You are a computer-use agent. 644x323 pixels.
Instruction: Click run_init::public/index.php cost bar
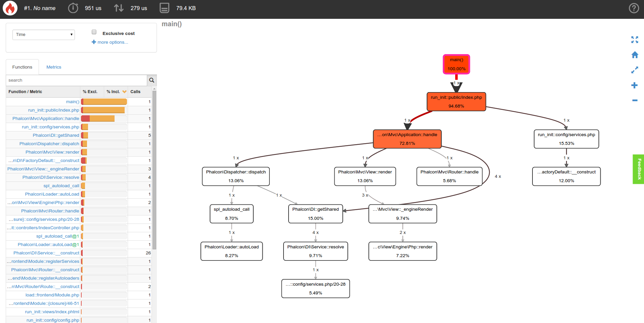click(104, 110)
